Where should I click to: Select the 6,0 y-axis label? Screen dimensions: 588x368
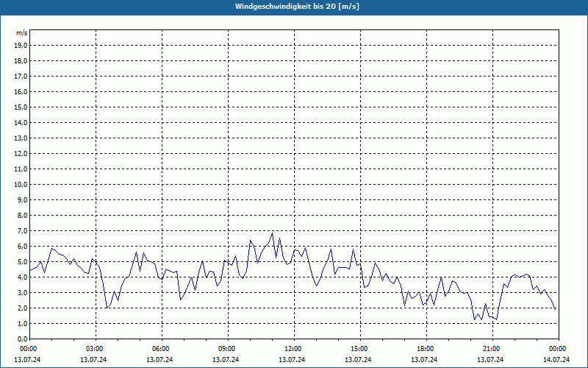point(22,247)
